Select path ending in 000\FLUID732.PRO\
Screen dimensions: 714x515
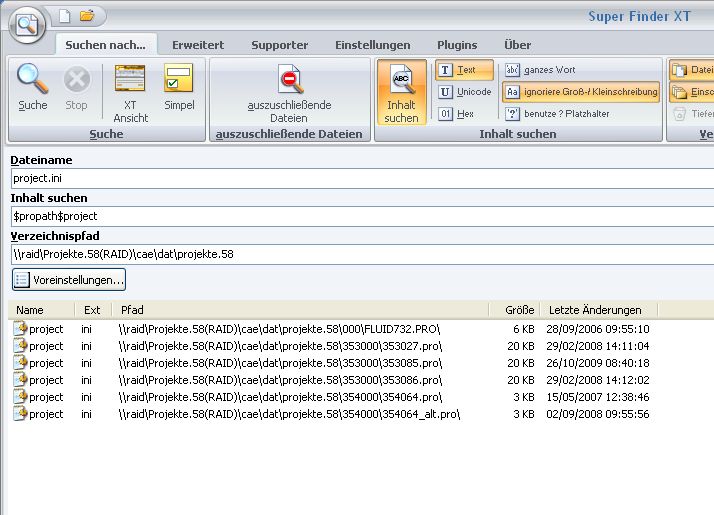point(279,329)
